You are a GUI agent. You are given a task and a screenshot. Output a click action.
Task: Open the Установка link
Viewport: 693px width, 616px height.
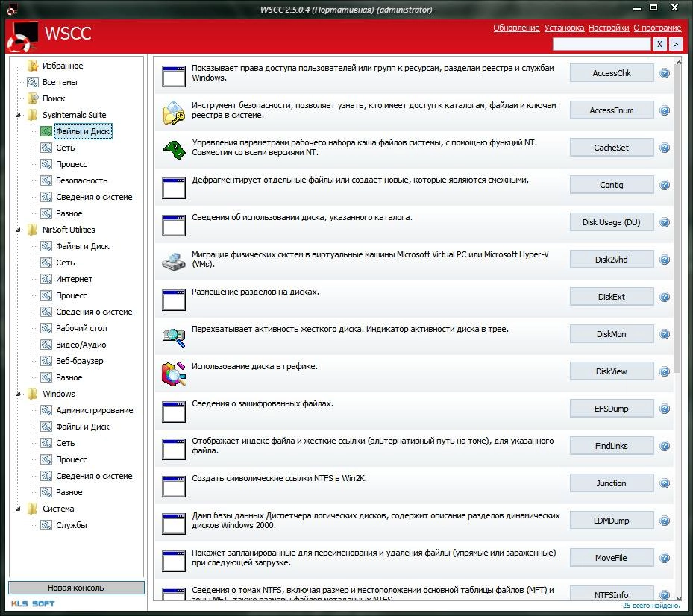coord(564,28)
